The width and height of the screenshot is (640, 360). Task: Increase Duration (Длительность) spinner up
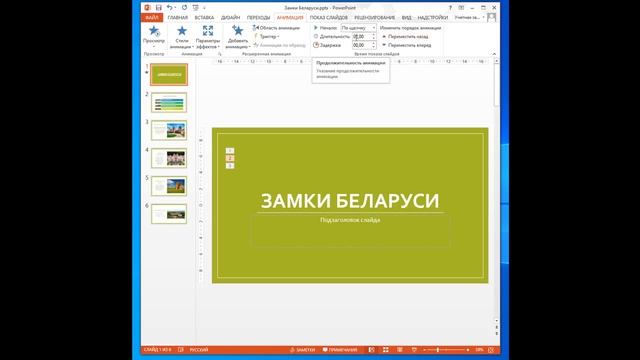373,35
